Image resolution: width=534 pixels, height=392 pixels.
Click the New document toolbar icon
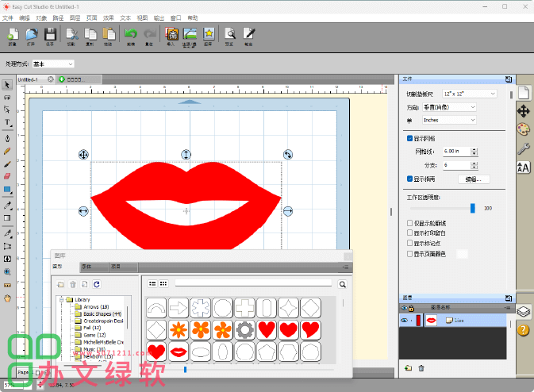(x=13, y=35)
